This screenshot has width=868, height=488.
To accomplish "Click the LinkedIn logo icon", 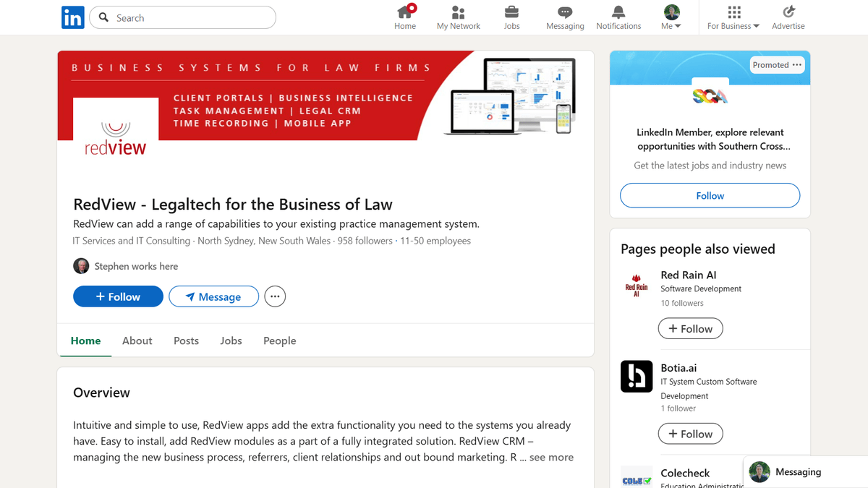I will point(73,17).
